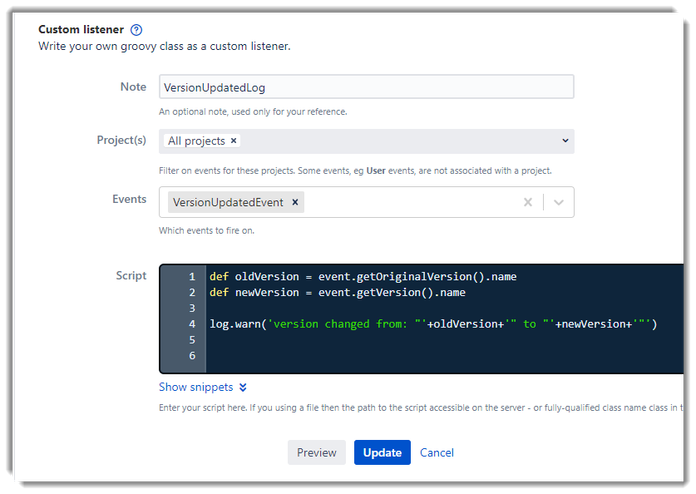Select line number 3 in gutter

pos(192,308)
